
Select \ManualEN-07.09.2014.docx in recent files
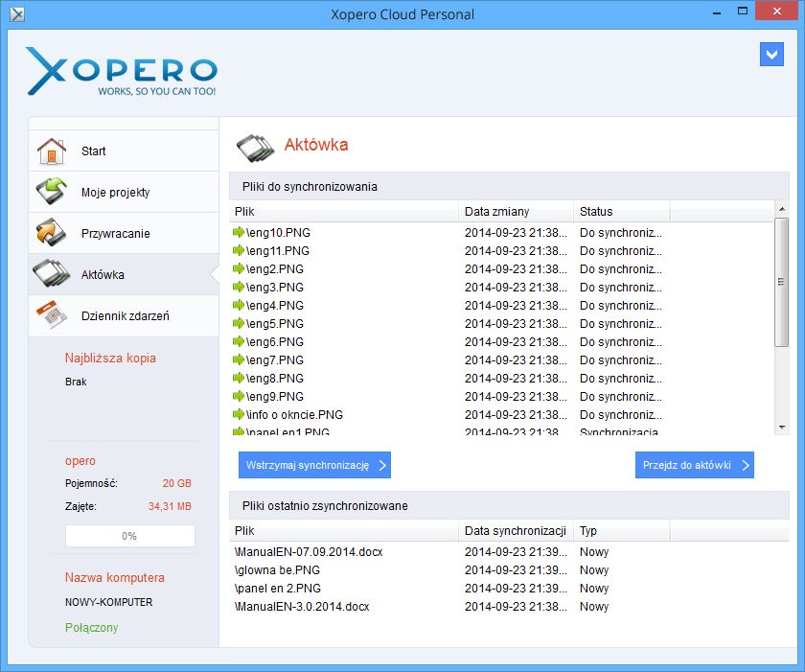[309, 552]
